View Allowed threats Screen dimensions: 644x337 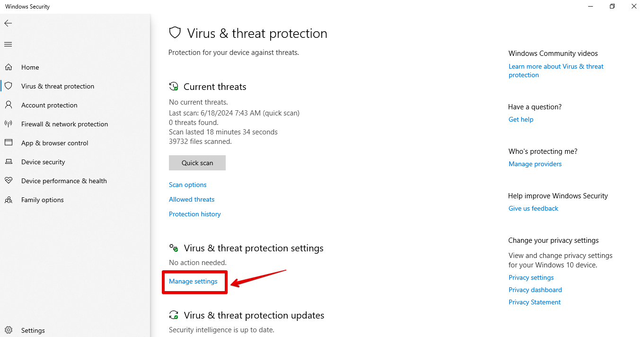(x=192, y=199)
